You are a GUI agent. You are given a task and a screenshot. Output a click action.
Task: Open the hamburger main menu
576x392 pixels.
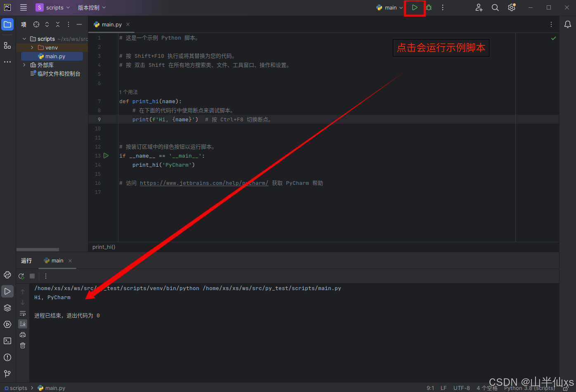point(24,7)
